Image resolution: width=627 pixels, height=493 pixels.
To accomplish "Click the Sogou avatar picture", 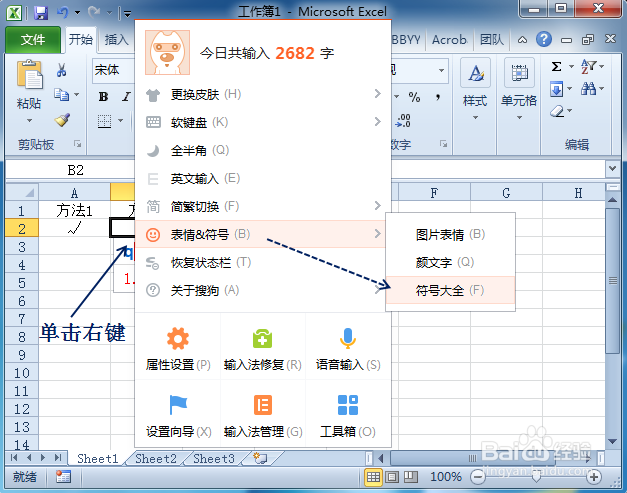I will [167, 52].
